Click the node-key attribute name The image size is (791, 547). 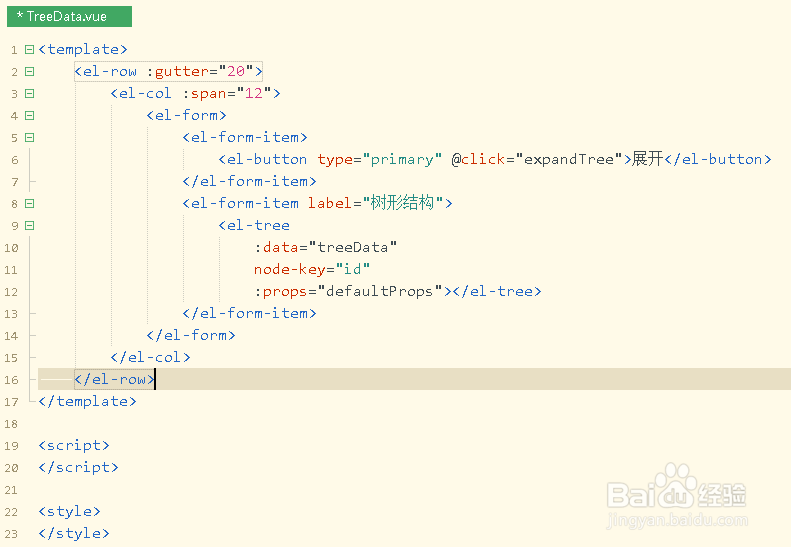pos(290,269)
